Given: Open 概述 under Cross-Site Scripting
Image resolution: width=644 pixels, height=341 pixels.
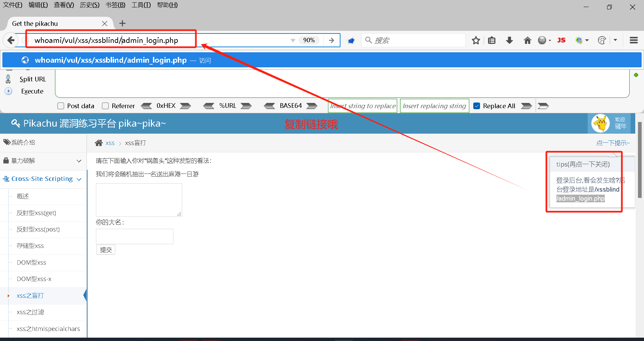Looking at the screenshot, I should pyautogui.click(x=23, y=196).
